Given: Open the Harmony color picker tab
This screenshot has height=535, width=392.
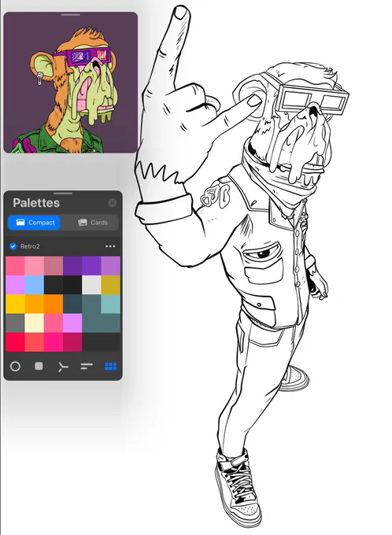Looking at the screenshot, I should 62,367.
